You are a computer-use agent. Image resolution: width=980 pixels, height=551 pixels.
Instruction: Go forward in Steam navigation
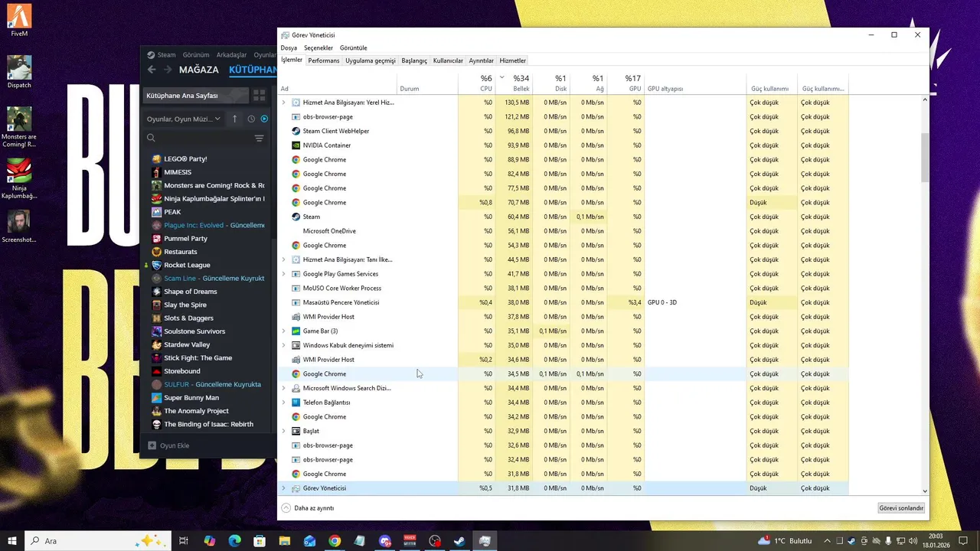[168, 70]
